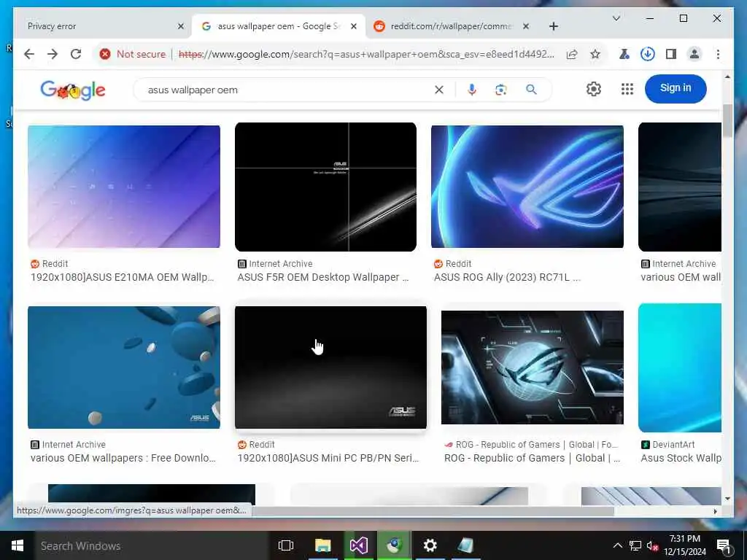The height and width of the screenshot is (560, 747).
Task: Open the ROG sphere wallpaper thumbnail
Action: pyautogui.click(x=532, y=367)
